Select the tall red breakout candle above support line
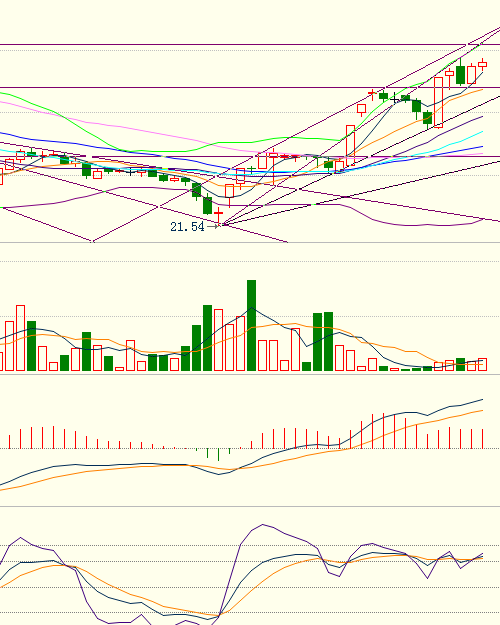The width and height of the screenshot is (500, 625). click(350, 145)
